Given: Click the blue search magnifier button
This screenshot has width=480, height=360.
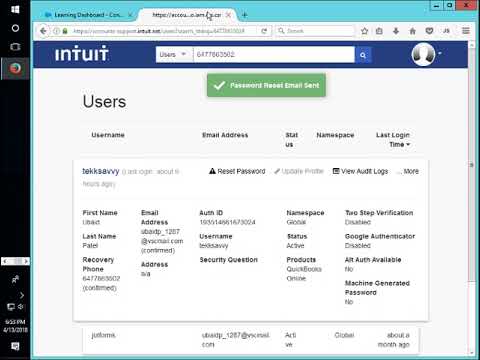Looking at the screenshot, I should 363,55.
